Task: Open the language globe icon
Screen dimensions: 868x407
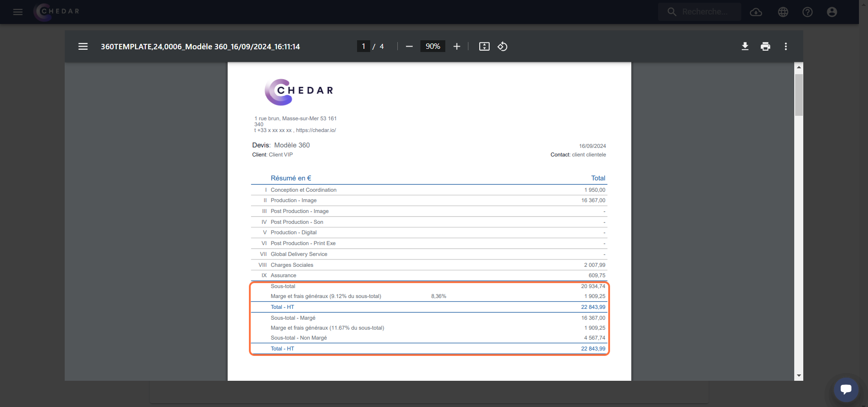Action: 783,12
